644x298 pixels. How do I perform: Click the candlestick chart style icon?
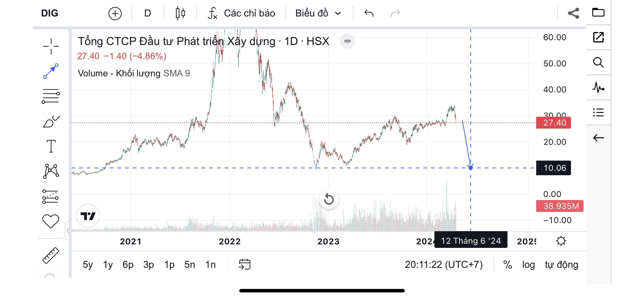pos(180,13)
